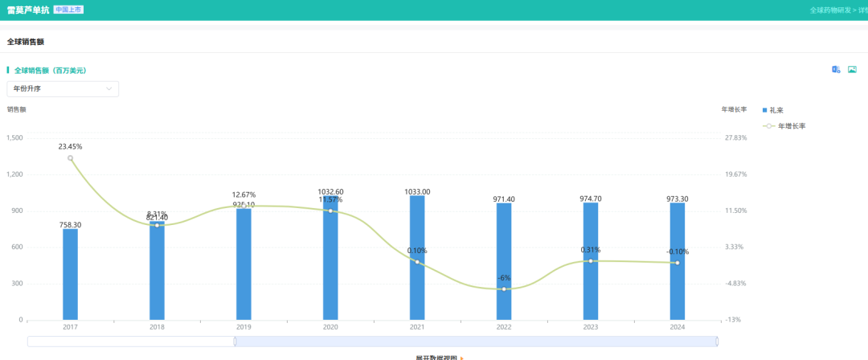The width and height of the screenshot is (868, 360).
Task: Select the 2017 sales bar 758.30
Action: pos(70,274)
